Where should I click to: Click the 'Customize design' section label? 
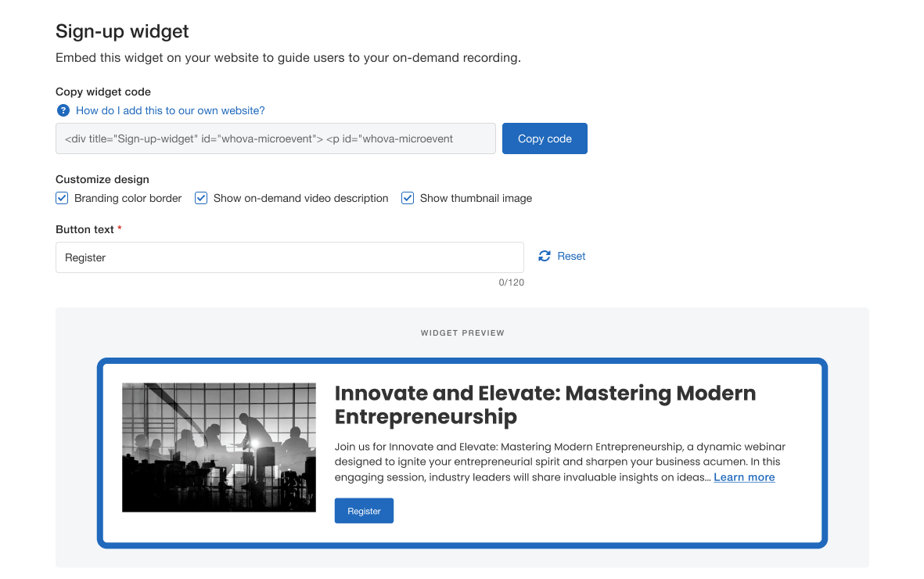[102, 179]
